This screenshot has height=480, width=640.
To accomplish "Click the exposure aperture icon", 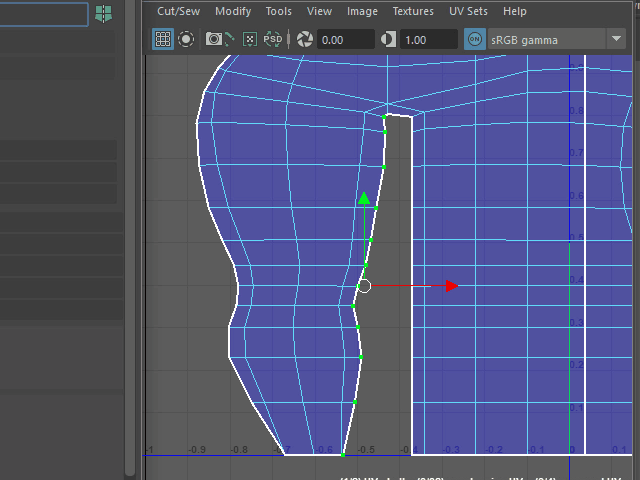I will pyautogui.click(x=305, y=40).
